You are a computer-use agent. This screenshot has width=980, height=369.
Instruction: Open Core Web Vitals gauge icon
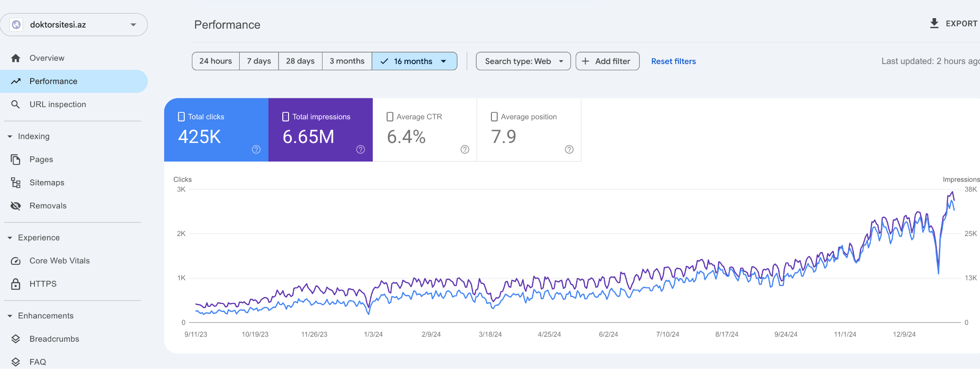tap(16, 260)
